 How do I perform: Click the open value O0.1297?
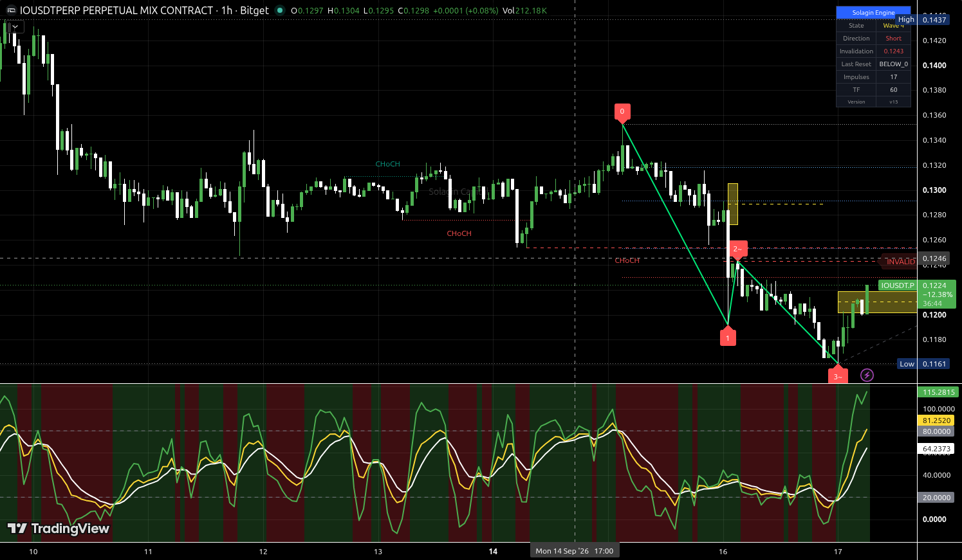[307, 10]
